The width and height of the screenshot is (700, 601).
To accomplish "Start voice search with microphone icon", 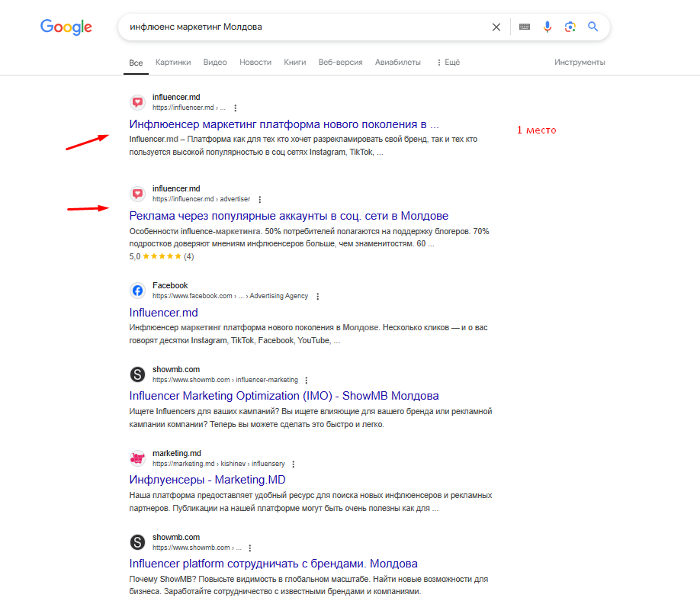I will 547,27.
